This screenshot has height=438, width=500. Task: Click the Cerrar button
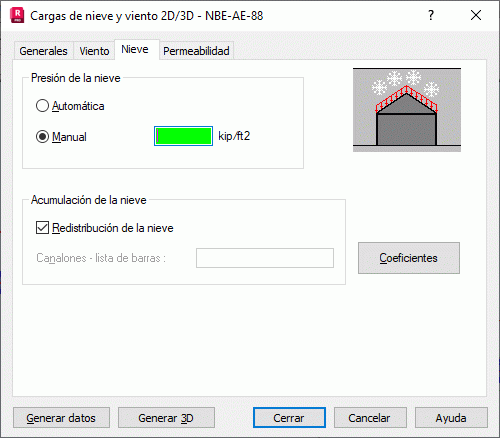point(289,418)
